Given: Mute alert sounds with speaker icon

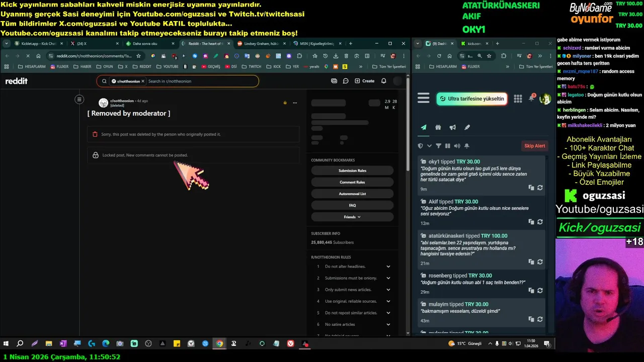Looking at the screenshot, I should (x=457, y=146).
